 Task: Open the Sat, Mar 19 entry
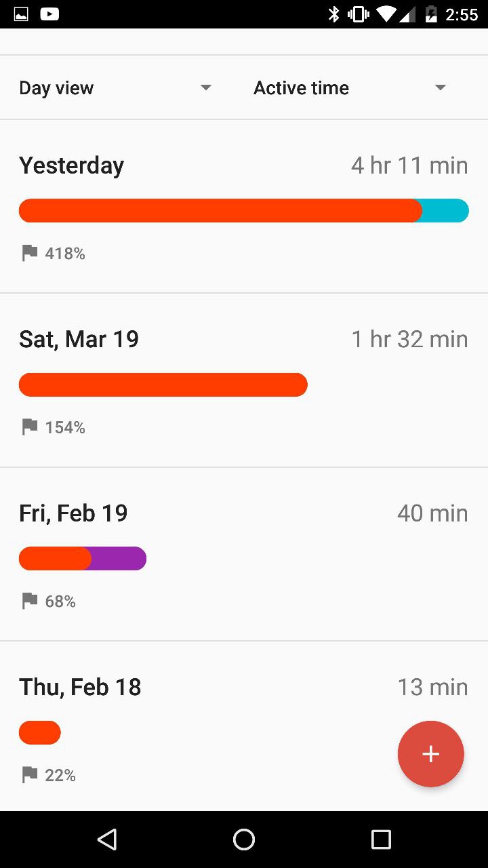(x=244, y=380)
